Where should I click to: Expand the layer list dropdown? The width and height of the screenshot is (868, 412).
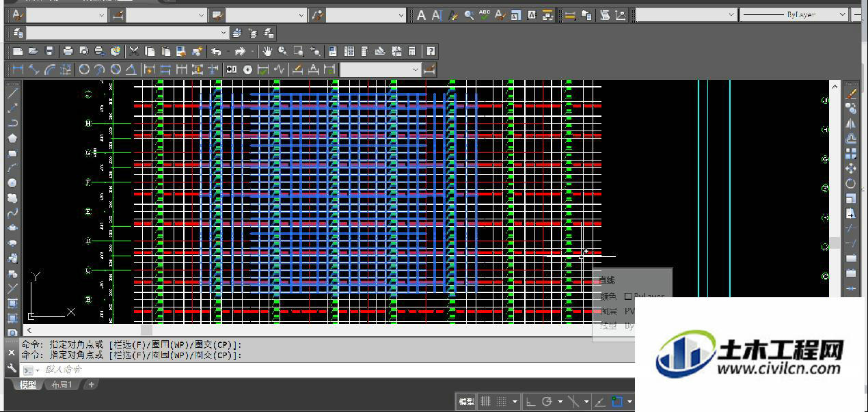tap(128, 33)
